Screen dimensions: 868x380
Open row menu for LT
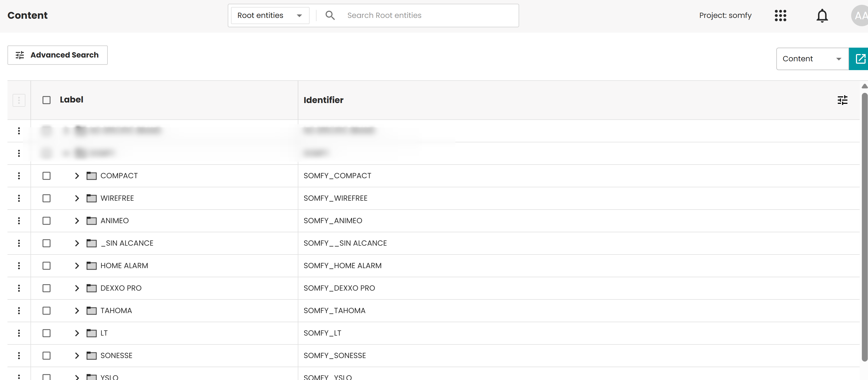[19, 333]
